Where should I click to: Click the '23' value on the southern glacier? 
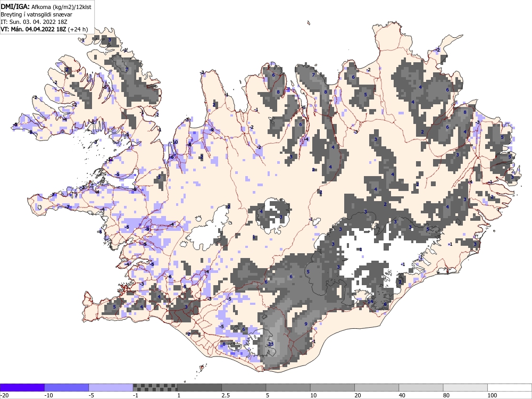[x=271, y=344]
